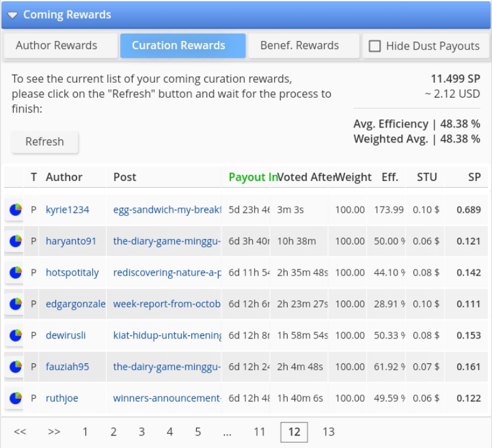
Task: Open the kiat-hidup-untuk-mening post link
Action: pyautogui.click(x=168, y=335)
